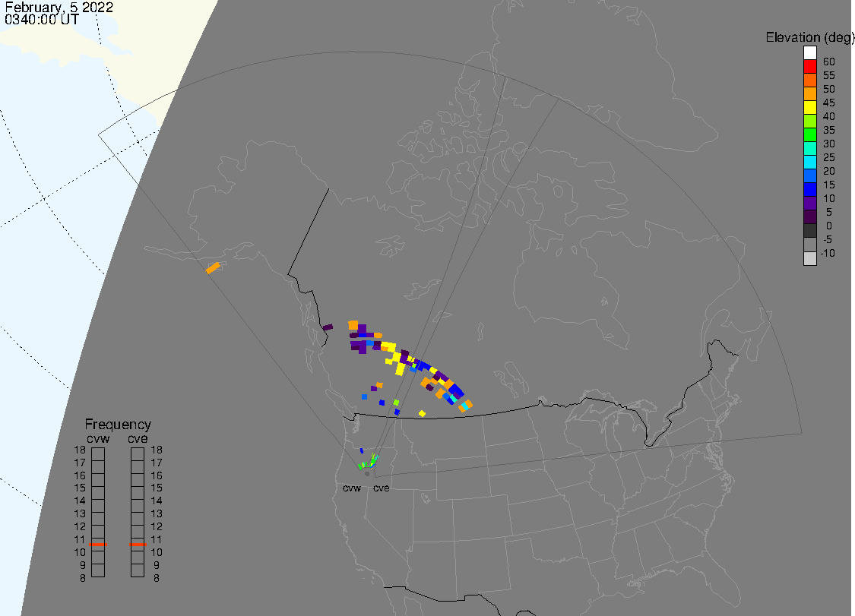Click the elevation legend label '0'

829,226
